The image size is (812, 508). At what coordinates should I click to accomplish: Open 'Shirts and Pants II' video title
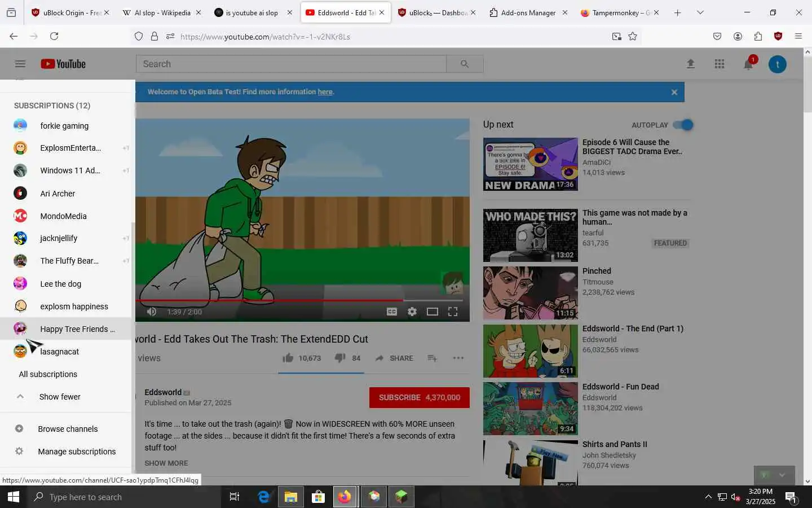coord(615,444)
